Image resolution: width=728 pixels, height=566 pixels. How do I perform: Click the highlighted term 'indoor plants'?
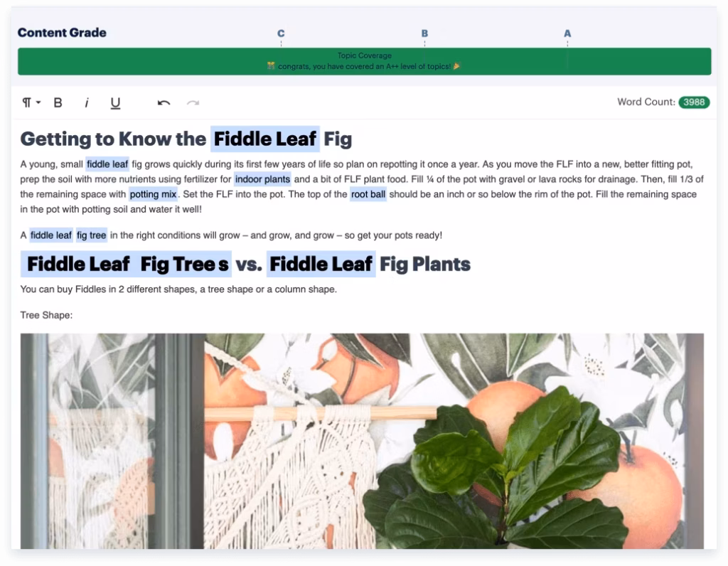coord(262,179)
